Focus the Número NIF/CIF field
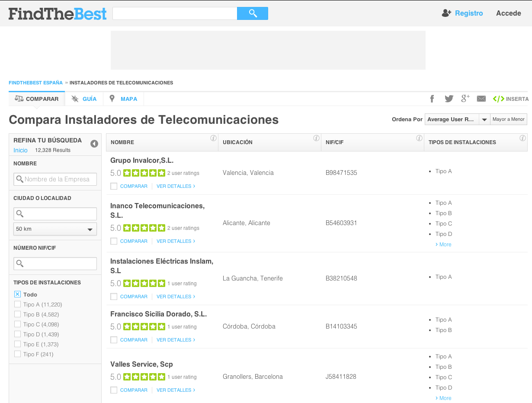The height and width of the screenshot is (403, 532). pyautogui.click(x=55, y=264)
